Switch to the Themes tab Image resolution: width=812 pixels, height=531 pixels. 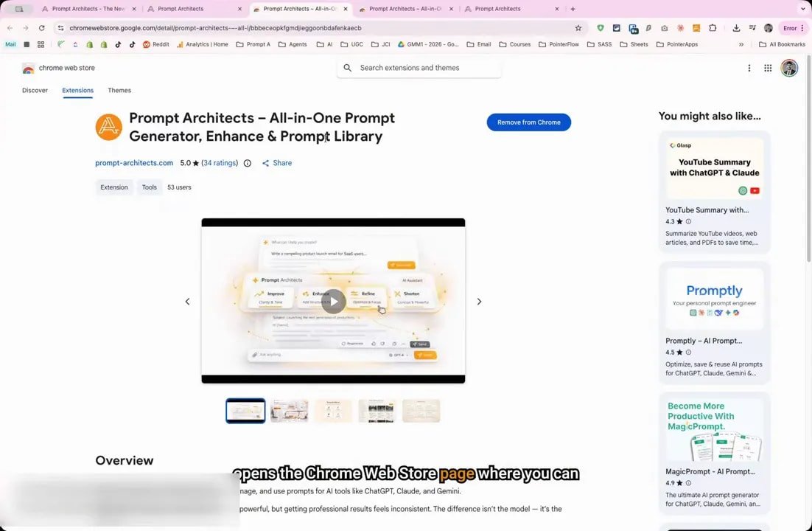point(119,90)
